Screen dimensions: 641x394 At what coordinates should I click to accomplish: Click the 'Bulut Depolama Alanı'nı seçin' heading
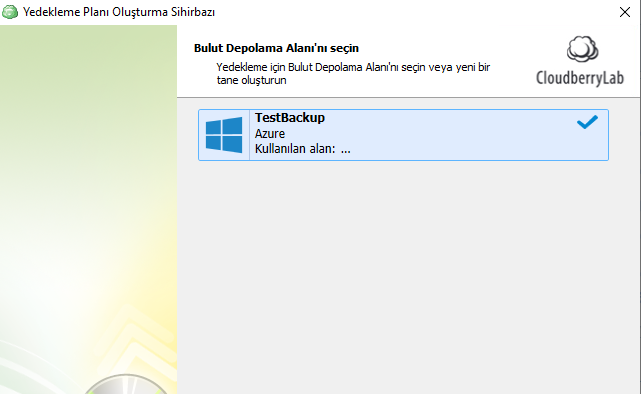[x=276, y=48]
